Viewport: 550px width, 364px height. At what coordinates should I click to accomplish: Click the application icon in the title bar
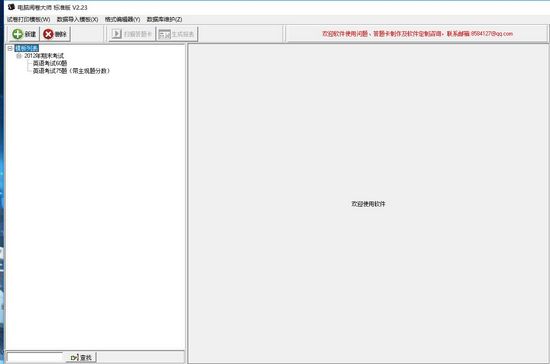click(x=11, y=7)
